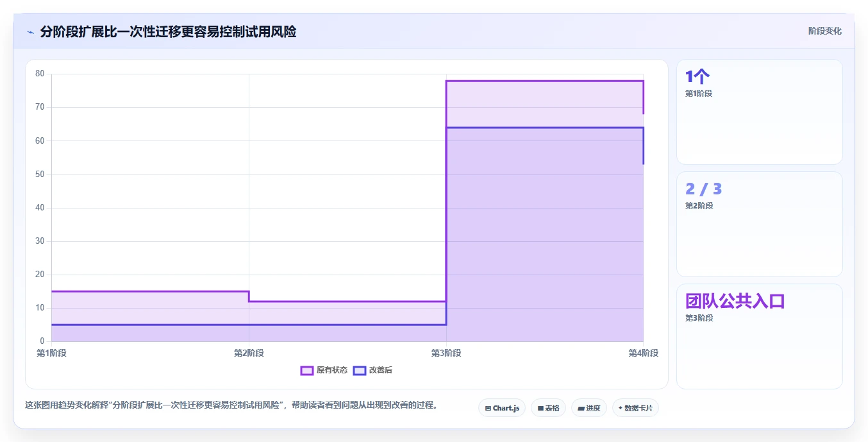Select the 数据卡片 tag pill
The image size is (868, 442).
click(635, 408)
